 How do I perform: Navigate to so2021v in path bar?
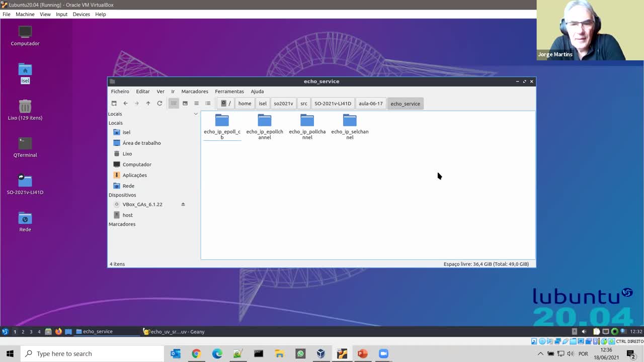[x=283, y=104]
